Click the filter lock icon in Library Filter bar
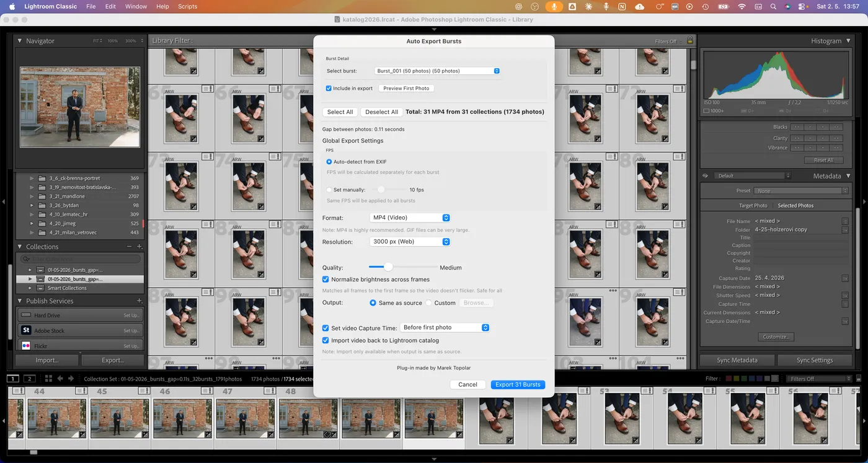 click(689, 41)
